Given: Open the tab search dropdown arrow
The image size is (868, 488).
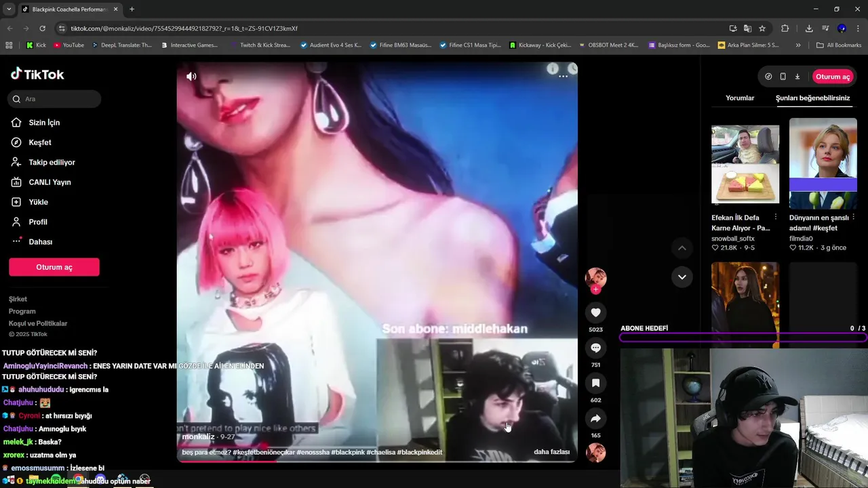Looking at the screenshot, I should 9,9.
